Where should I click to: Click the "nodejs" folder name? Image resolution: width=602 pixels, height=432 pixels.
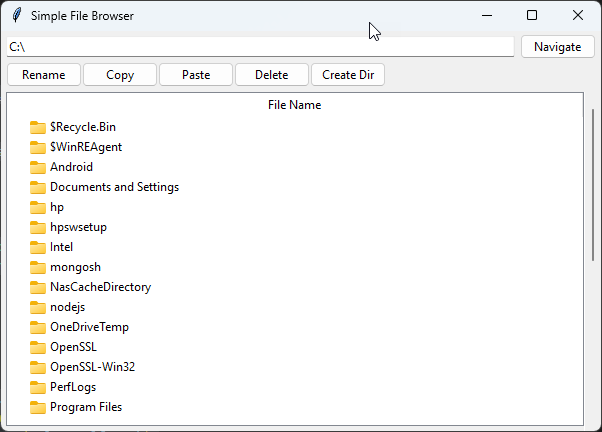click(68, 307)
